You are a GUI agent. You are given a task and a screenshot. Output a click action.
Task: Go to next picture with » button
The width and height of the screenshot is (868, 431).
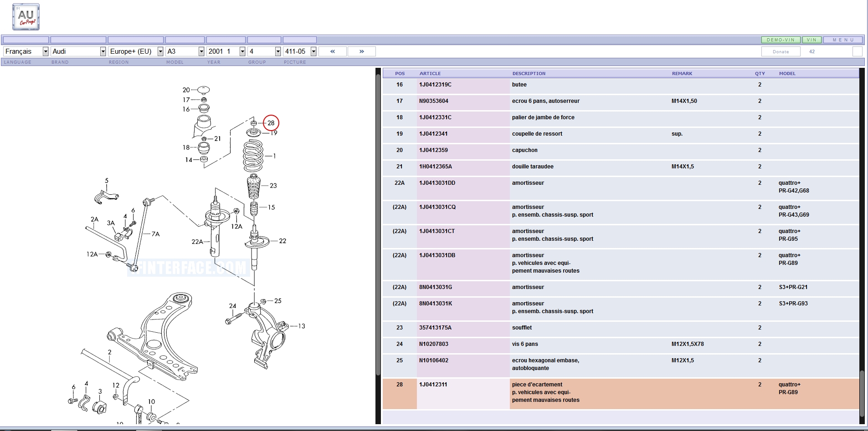361,51
